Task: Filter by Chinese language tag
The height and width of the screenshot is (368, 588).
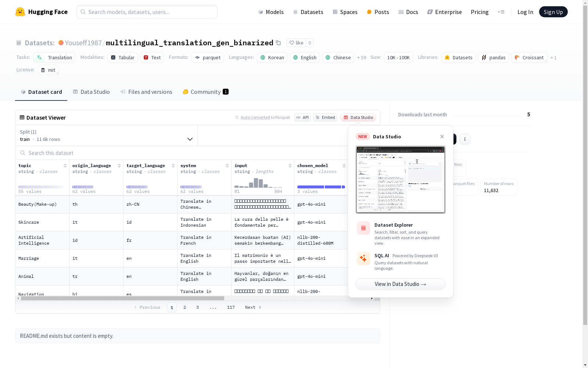Action: [338, 57]
